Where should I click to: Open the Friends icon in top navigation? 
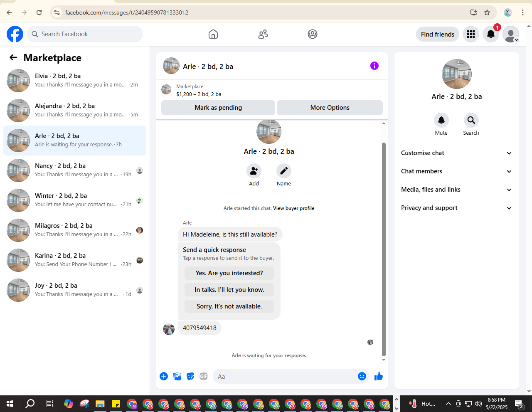point(263,34)
